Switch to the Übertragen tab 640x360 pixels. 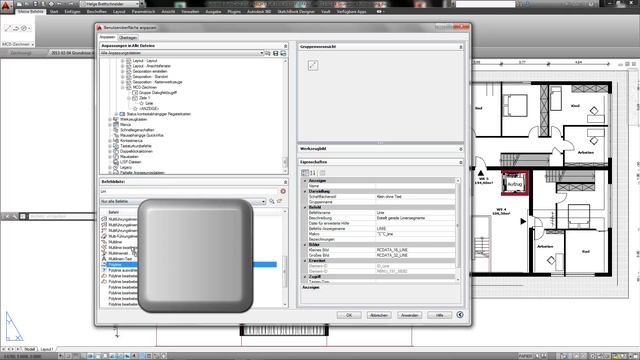click(x=128, y=38)
